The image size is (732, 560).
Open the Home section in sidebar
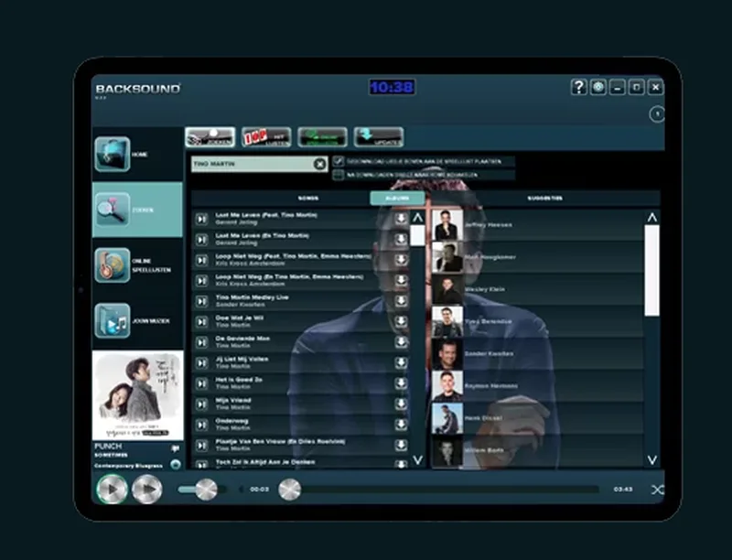tap(137, 154)
